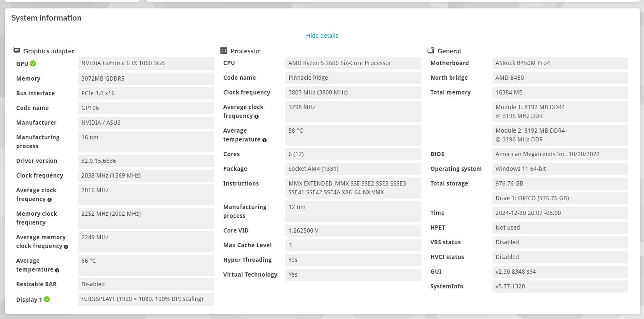Select the 'Socket AM4 (1331)' package value
This screenshot has width=644, height=319.
353,169
